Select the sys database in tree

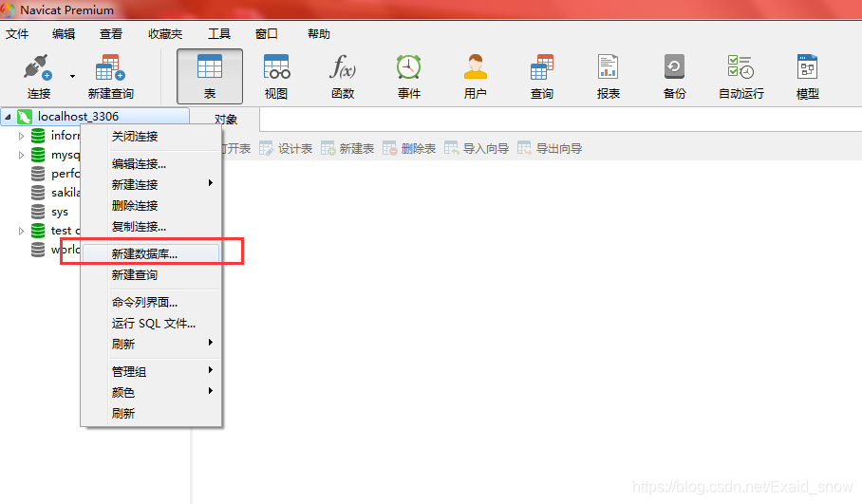click(60, 212)
